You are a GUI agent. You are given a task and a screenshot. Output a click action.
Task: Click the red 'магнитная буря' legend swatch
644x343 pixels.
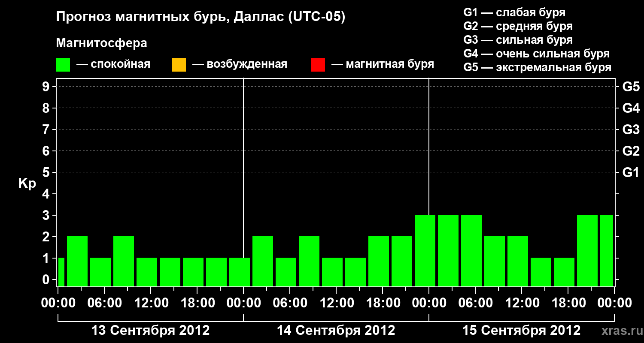pyautogui.click(x=318, y=65)
